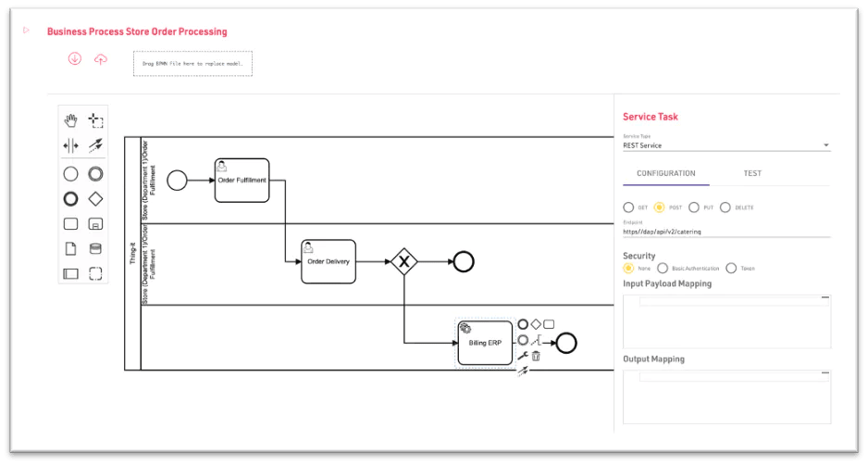Image resolution: width=868 pixels, height=465 pixels.
Task: Select the Billing ERP service task
Action: pyautogui.click(x=485, y=343)
